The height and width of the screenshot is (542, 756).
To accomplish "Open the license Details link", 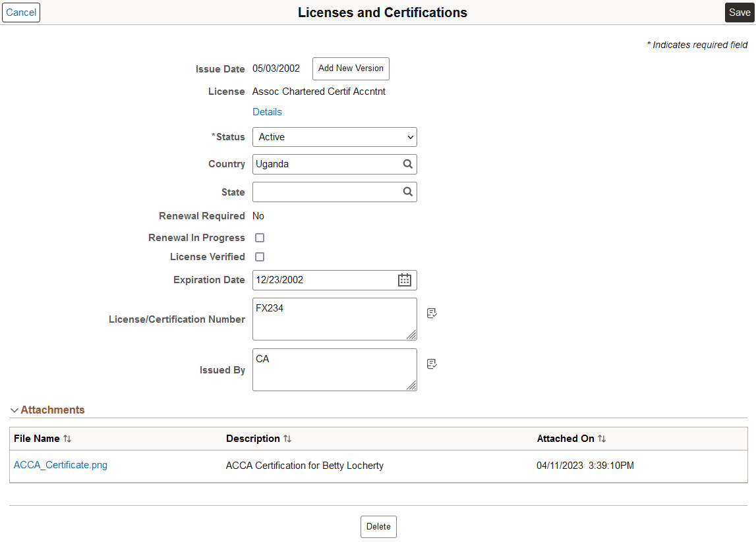I will (x=267, y=112).
